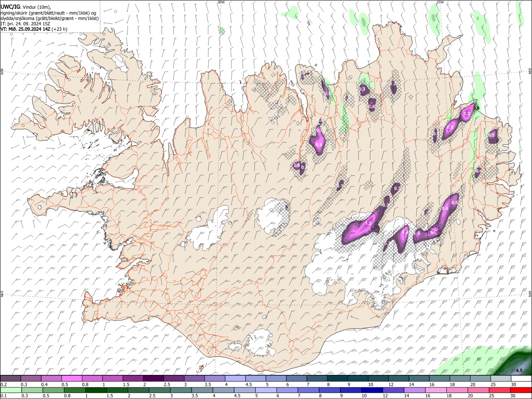Select the 'IT: þri. 24. 09. 2024 15Z' line

click(x=25, y=24)
